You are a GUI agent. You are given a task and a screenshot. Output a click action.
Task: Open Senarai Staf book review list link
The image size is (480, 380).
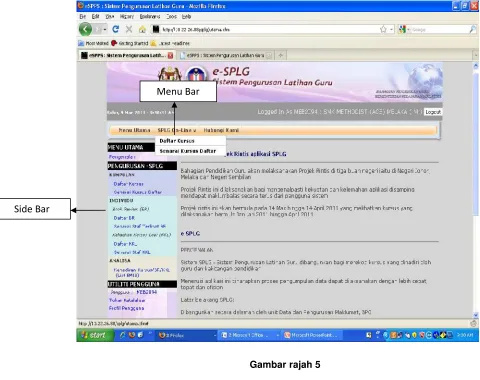[x=139, y=226]
